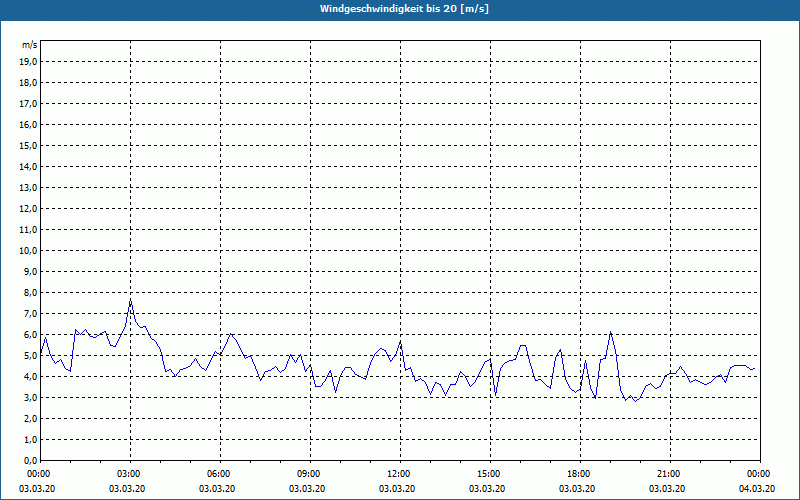Choose the '8,0' y-axis value

pos(30,293)
